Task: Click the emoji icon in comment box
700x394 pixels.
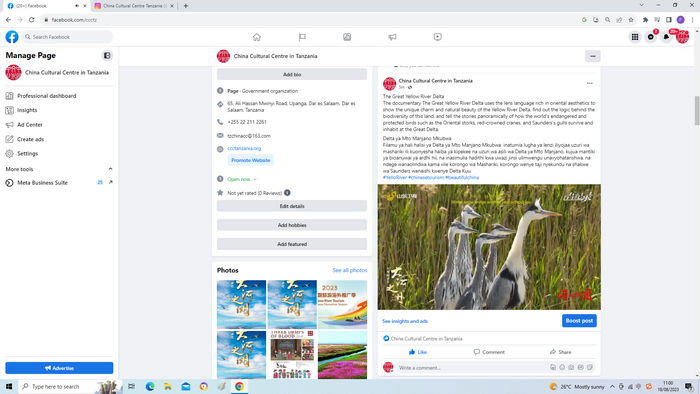Action: [x=562, y=367]
